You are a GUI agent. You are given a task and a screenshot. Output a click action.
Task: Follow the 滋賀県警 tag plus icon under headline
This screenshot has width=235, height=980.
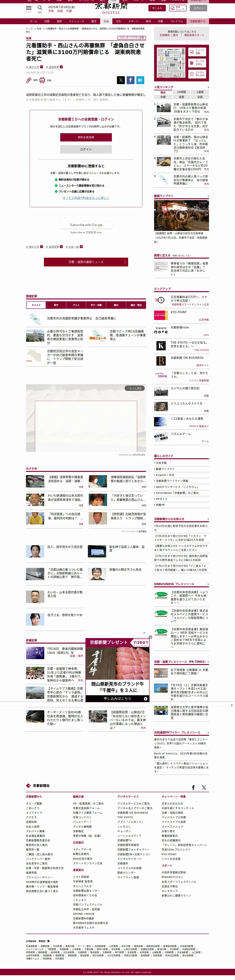tap(61, 67)
